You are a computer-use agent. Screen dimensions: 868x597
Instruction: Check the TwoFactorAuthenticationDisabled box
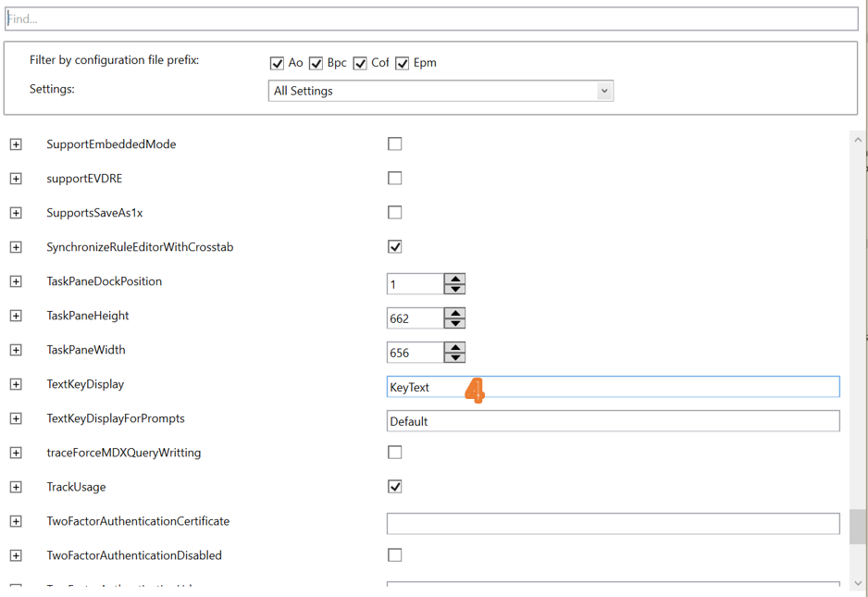395,555
